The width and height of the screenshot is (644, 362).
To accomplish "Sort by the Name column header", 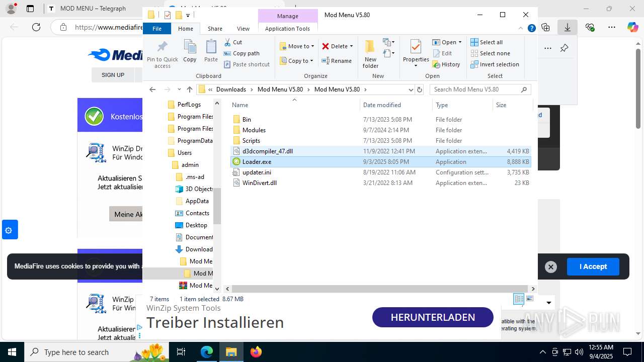I will pyautogui.click(x=295, y=105).
